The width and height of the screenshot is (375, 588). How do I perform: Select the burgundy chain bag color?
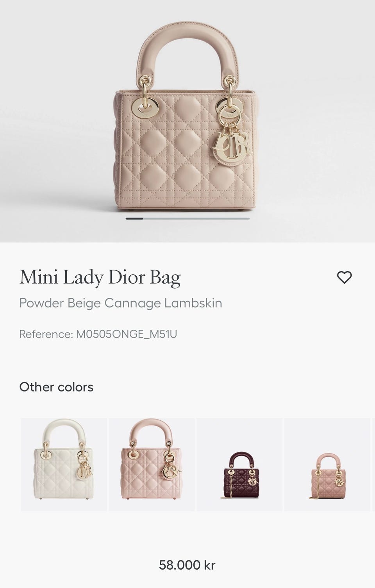point(239,465)
